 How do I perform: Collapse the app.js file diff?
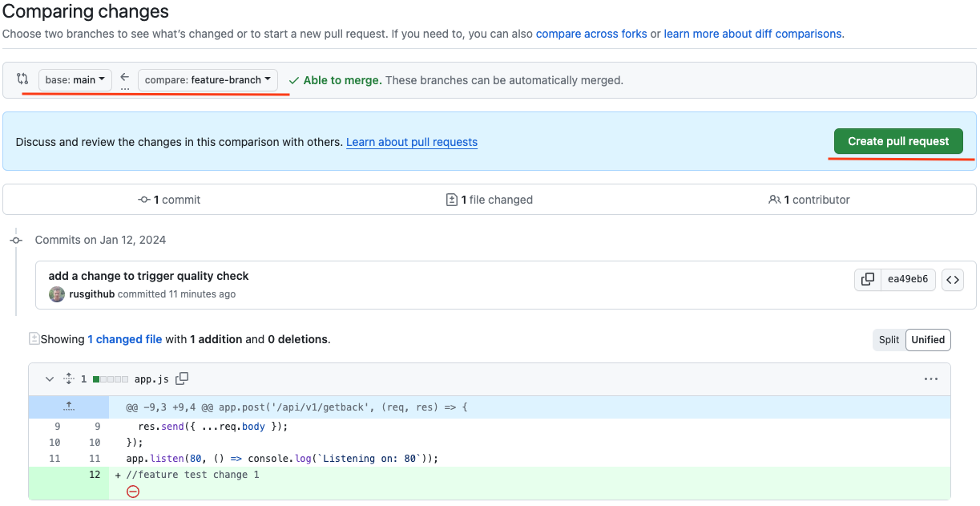(50, 378)
